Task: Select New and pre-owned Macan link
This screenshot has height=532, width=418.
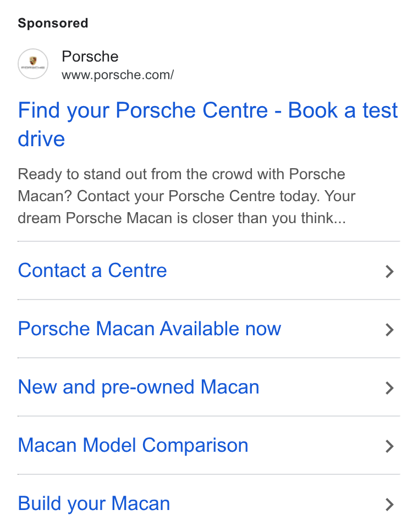Action: pos(139,387)
